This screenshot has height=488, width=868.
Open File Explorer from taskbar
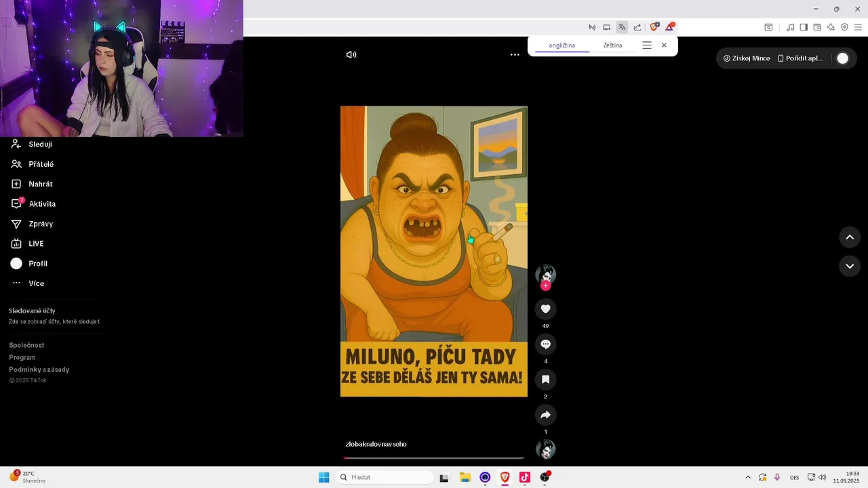[465, 477]
